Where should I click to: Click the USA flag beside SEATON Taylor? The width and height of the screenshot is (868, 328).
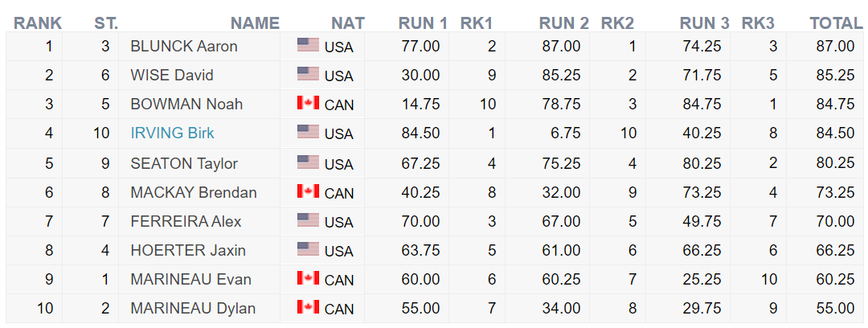point(308,162)
